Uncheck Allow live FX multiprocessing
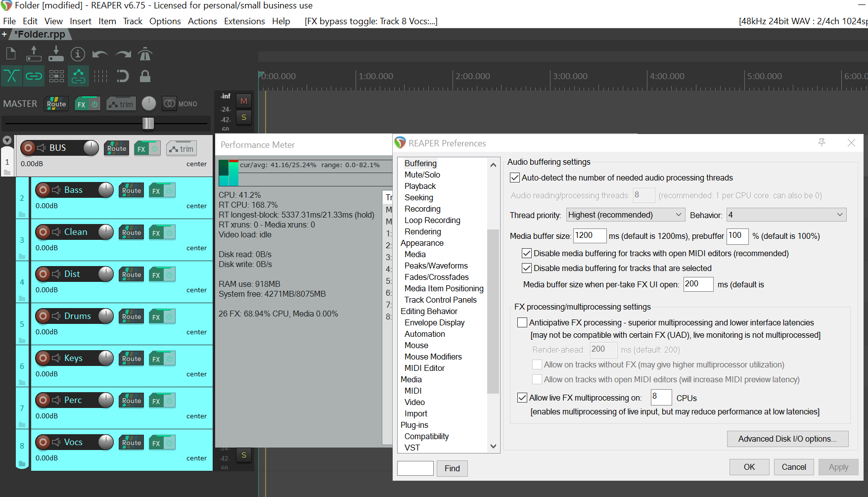Screen dimensions: 868x497 [522, 398]
